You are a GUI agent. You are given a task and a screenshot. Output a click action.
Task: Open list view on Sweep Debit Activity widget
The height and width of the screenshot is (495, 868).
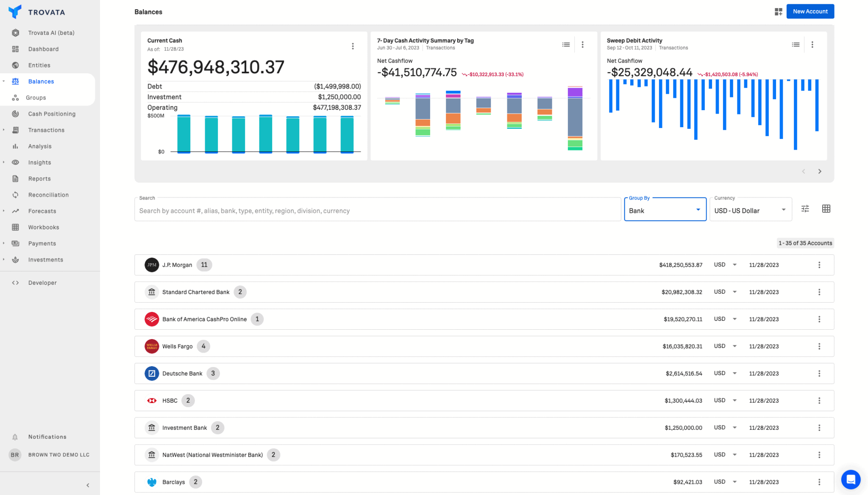click(796, 44)
